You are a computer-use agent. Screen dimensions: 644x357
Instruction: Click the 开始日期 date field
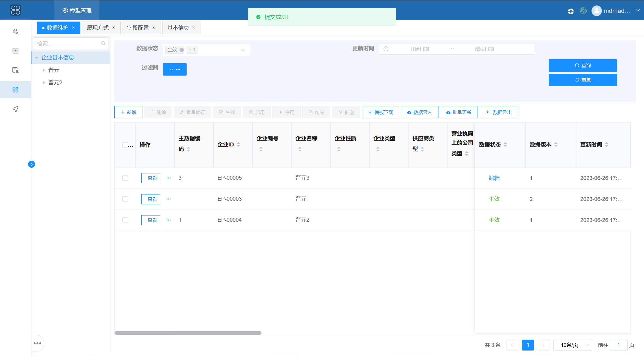[419, 49]
